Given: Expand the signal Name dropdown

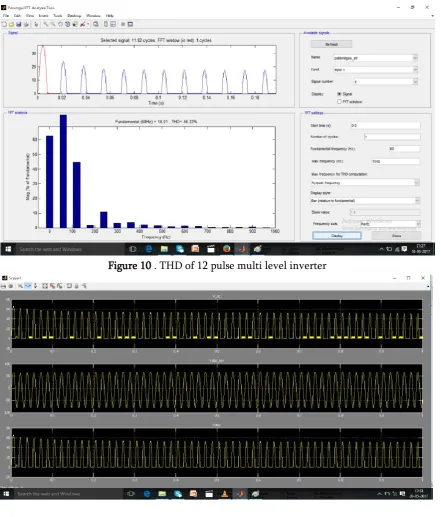Looking at the screenshot, I should click(375, 58).
